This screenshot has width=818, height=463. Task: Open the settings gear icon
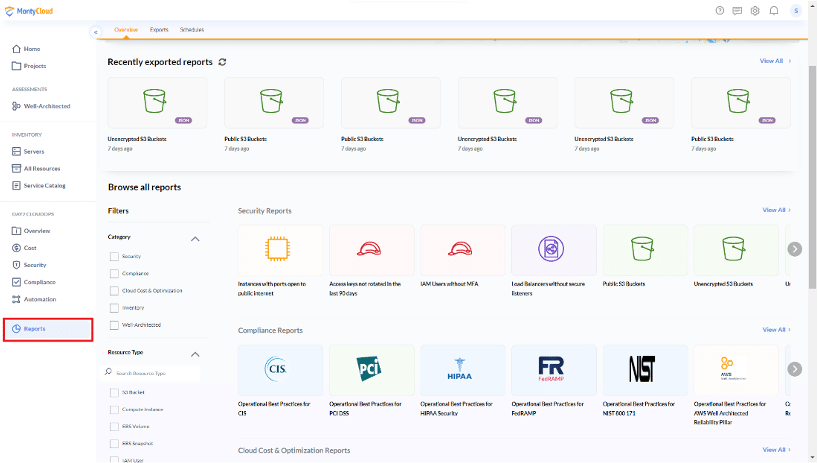755,11
